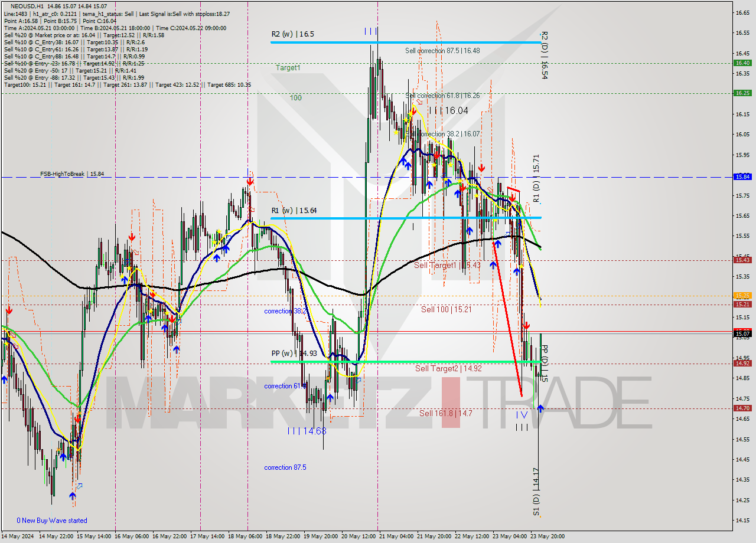756x543 pixels.
Task: Click the red 15.43 price tag
Action: pyautogui.click(x=742, y=260)
